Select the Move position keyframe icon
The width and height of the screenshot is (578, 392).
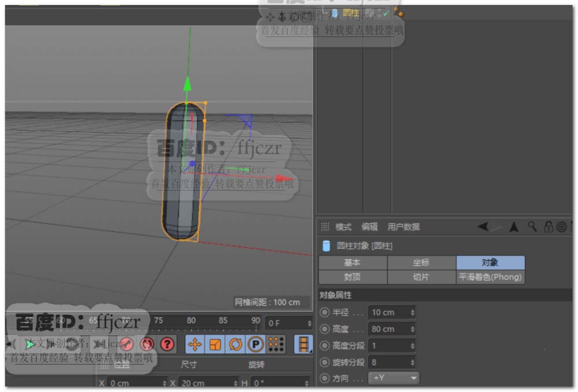pyautogui.click(x=195, y=345)
